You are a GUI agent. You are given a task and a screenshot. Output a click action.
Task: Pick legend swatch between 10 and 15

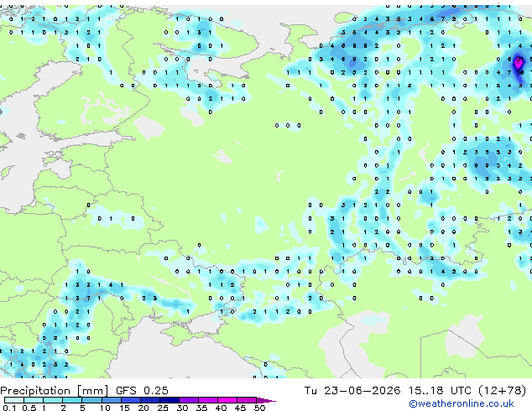pos(111,400)
